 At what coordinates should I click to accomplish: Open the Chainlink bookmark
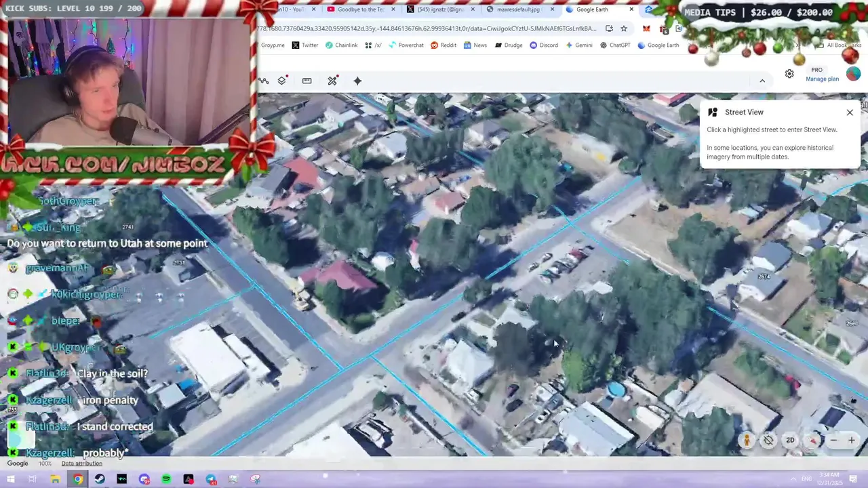tap(341, 45)
